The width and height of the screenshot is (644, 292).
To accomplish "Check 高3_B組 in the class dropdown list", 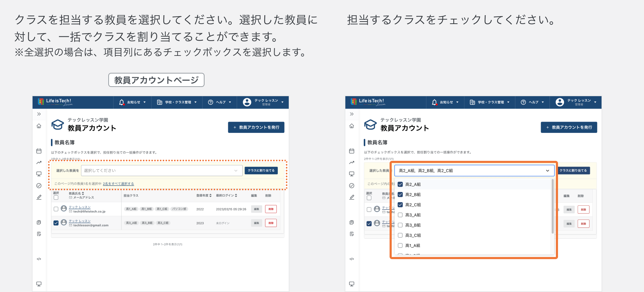I will pyautogui.click(x=400, y=225).
